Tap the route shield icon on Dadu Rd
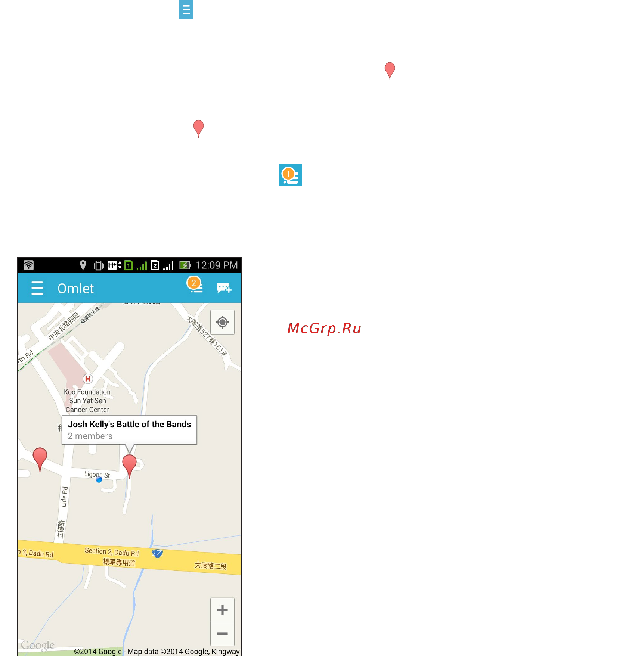The image size is (644, 656). (157, 553)
